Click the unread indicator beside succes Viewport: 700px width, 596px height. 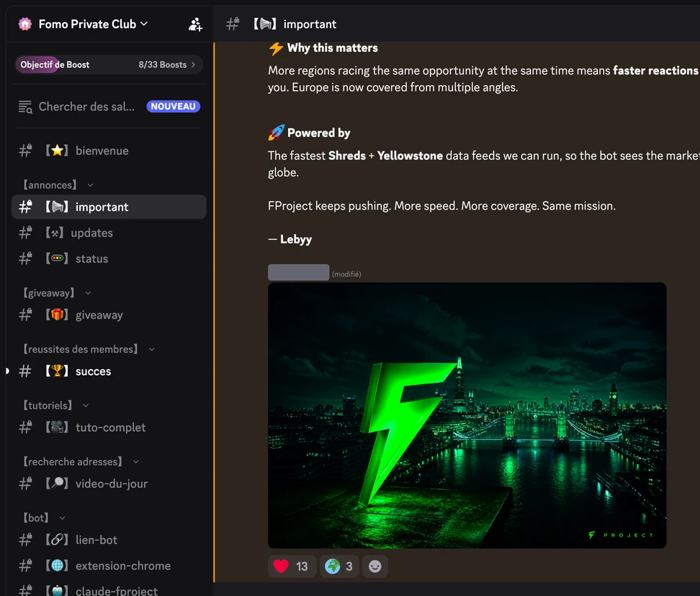click(x=6, y=371)
